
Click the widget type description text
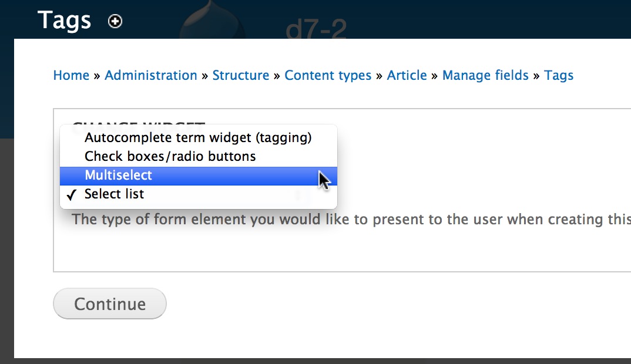click(x=351, y=220)
